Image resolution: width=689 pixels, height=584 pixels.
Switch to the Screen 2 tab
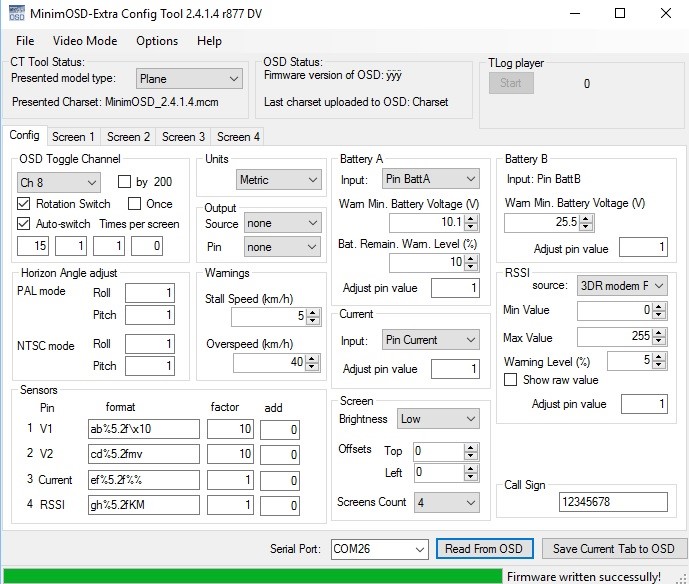pos(128,137)
